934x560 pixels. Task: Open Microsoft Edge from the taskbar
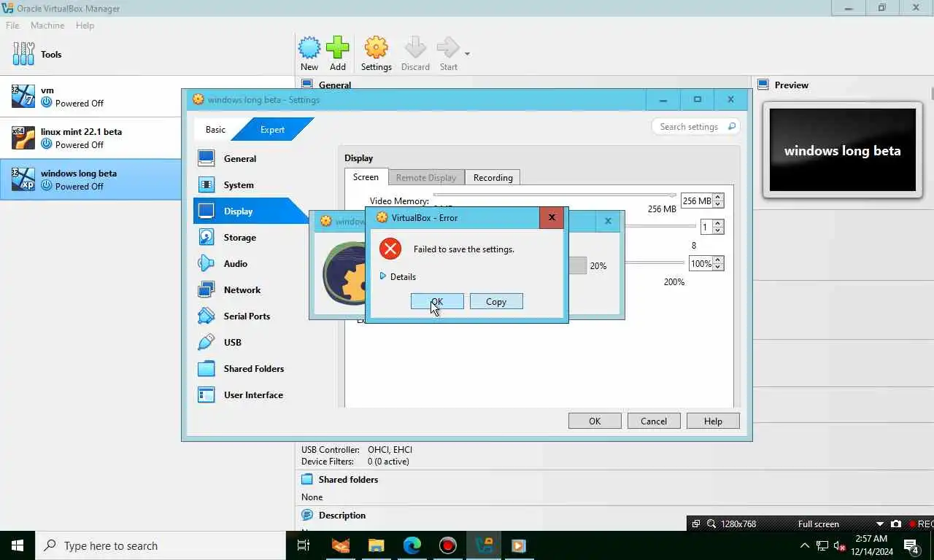click(412, 545)
